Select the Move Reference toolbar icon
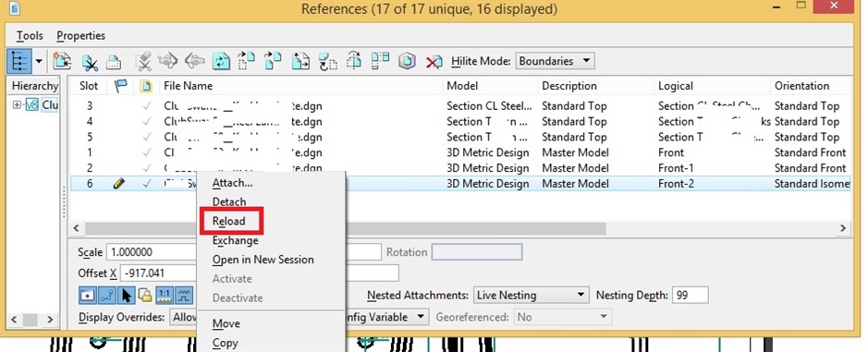868x352 pixels. 246,61
